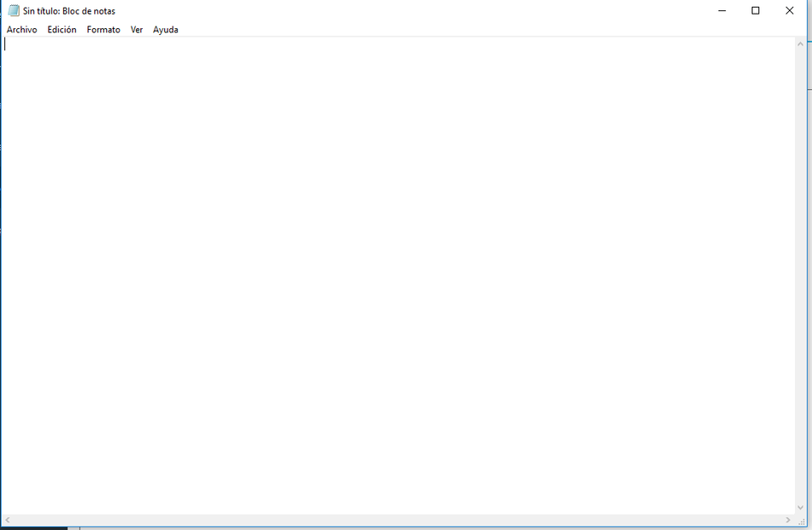The image size is (812, 530).
Task: Click the title text "Sin título: Bloc de notas"
Action: tap(69, 11)
